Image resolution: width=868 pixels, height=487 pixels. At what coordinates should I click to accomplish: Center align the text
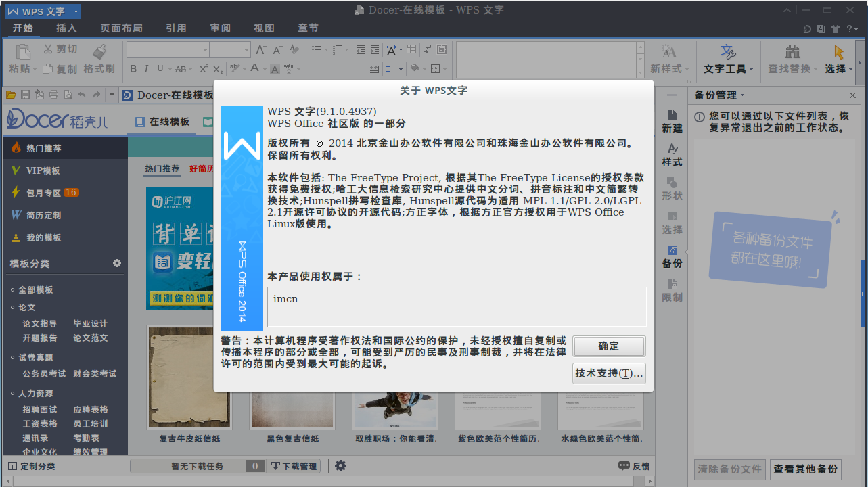(331, 69)
